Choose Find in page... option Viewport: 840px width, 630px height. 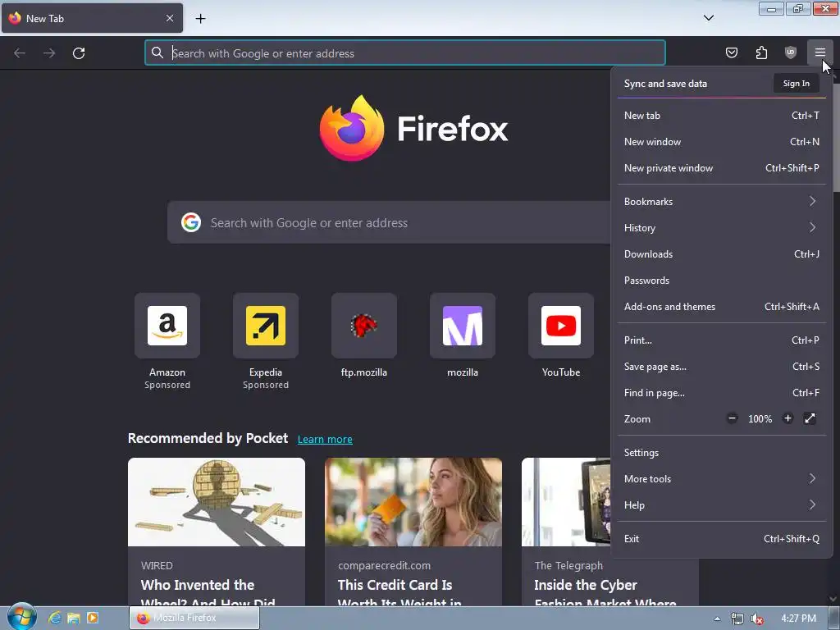coord(722,393)
